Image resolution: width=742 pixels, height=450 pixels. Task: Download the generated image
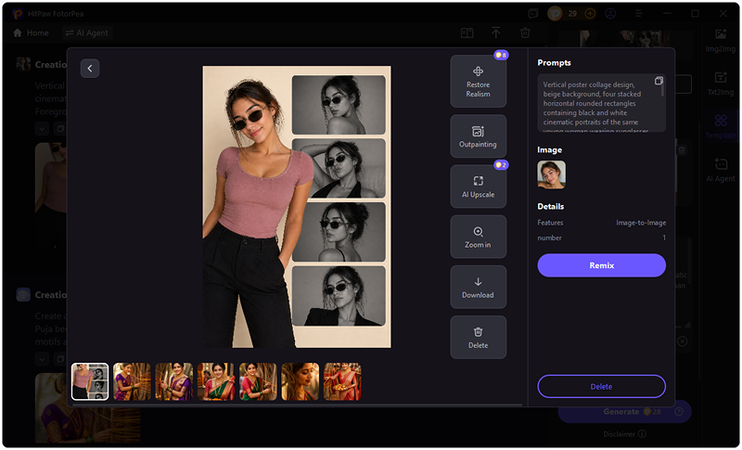[x=478, y=287]
